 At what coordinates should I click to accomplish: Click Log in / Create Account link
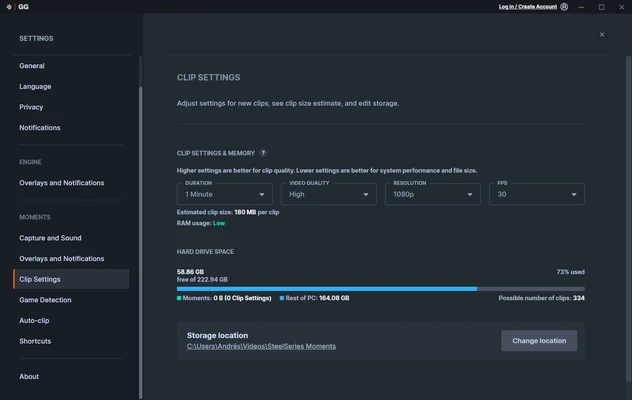(528, 7)
